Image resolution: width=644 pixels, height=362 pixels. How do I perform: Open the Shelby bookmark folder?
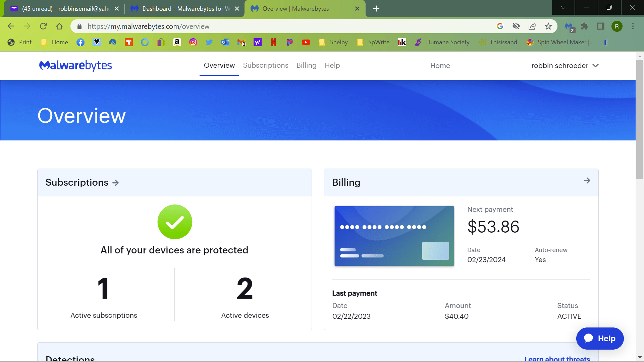pyautogui.click(x=333, y=42)
